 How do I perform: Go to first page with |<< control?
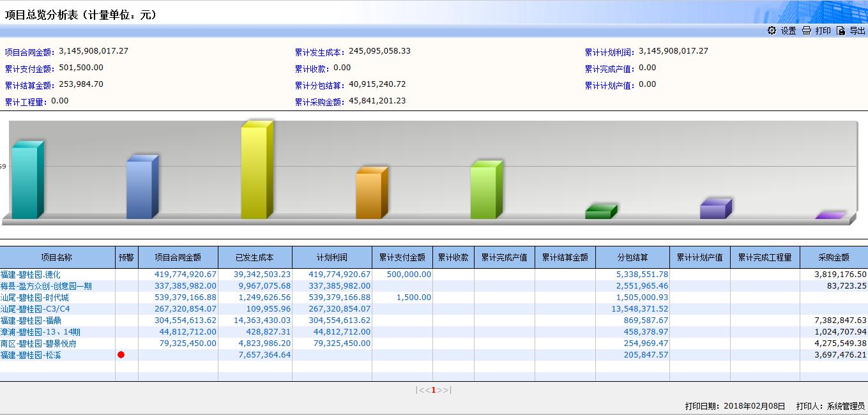(422, 390)
